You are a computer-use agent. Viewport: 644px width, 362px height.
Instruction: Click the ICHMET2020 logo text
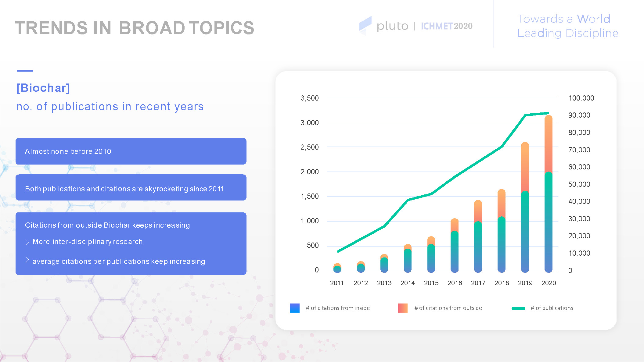point(447,26)
